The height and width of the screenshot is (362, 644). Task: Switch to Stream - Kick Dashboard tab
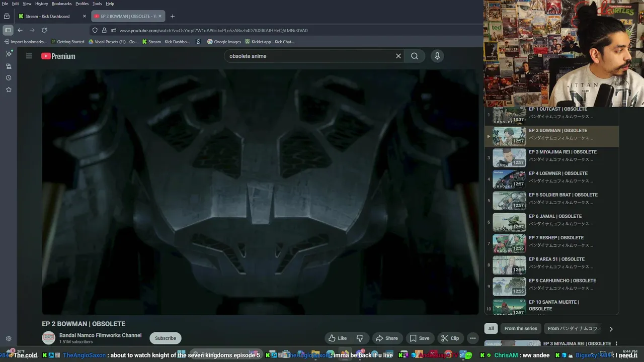pyautogui.click(x=52, y=16)
